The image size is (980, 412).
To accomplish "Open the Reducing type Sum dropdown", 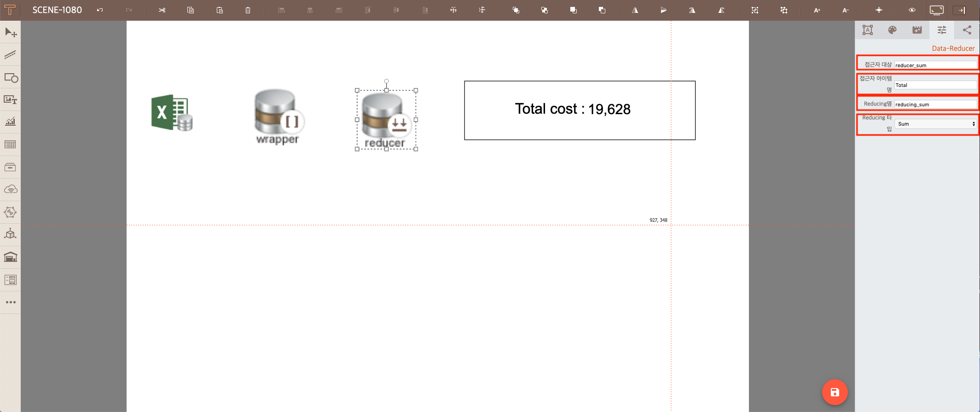I will pos(936,124).
